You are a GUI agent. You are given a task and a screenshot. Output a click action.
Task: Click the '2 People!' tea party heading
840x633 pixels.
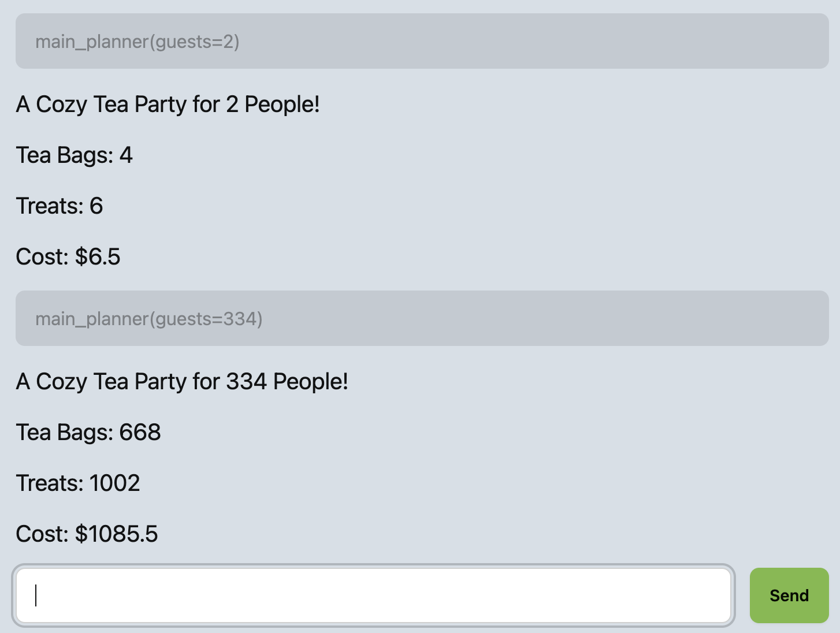point(168,105)
